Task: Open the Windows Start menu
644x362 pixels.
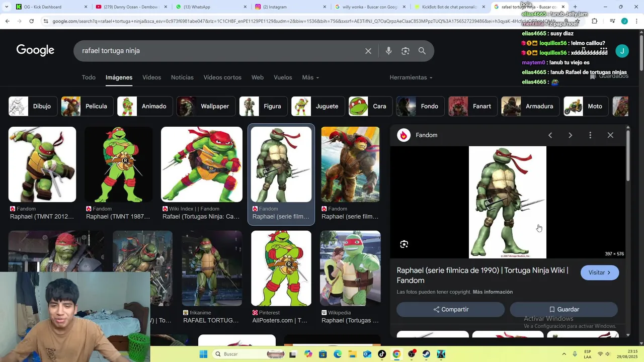Action: [x=203, y=354]
